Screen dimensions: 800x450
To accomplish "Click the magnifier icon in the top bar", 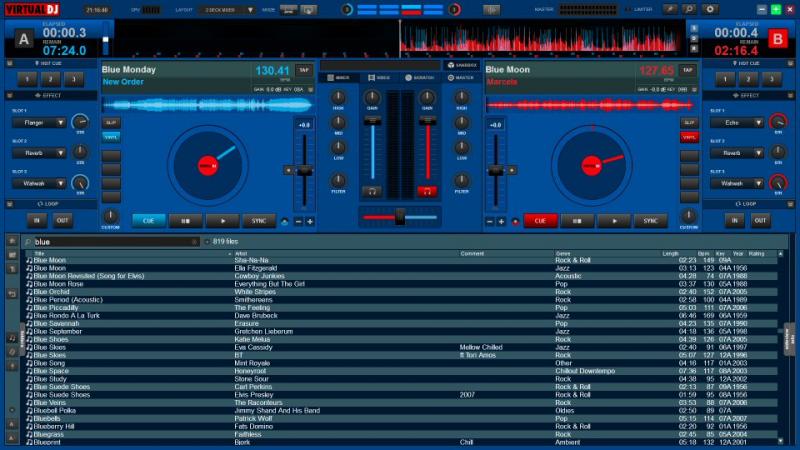I will click(x=689, y=9).
